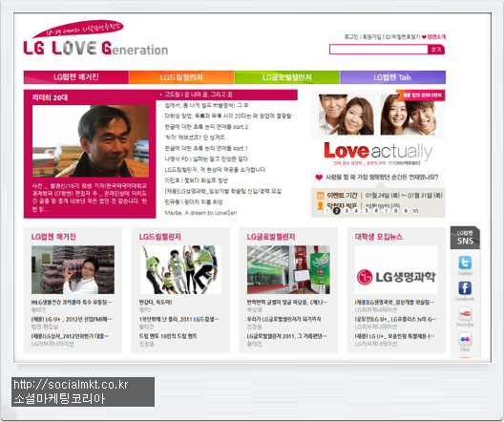Open article 1학년밖에 난 몰라, 2011 LG드림챌
The width and height of the screenshot is (504, 422).
178,319
